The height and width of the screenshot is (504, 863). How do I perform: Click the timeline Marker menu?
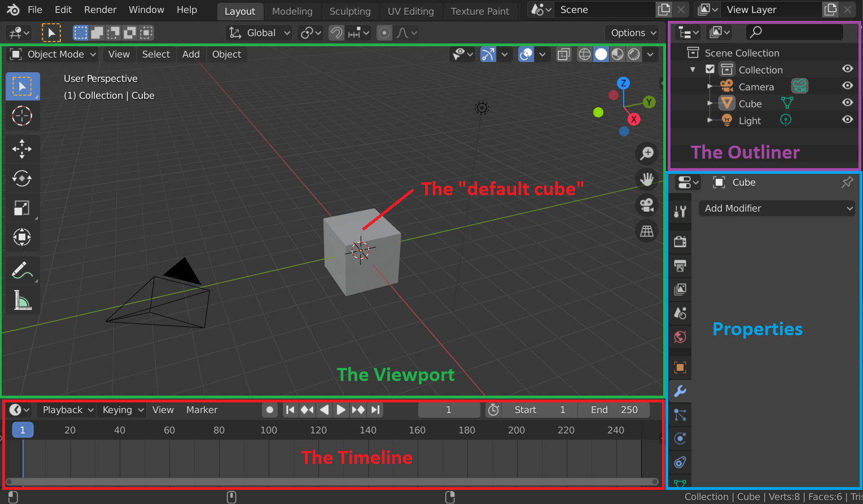(202, 410)
